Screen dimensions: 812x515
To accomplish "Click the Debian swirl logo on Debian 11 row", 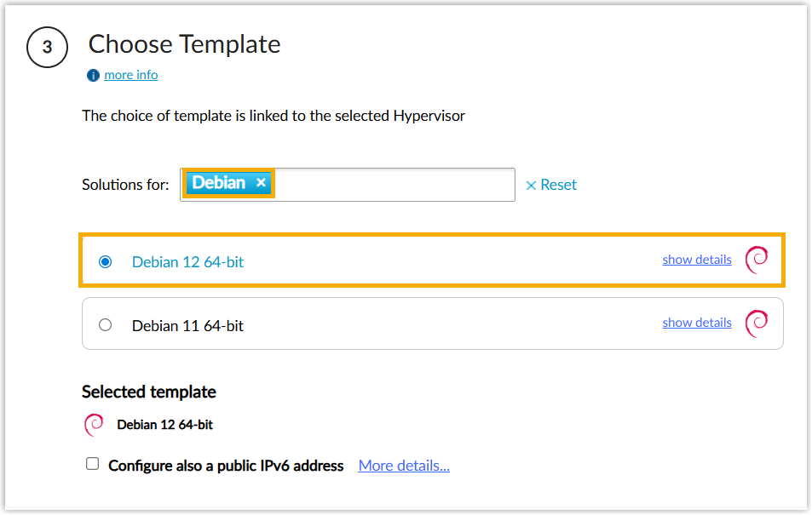I will tap(757, 323).
